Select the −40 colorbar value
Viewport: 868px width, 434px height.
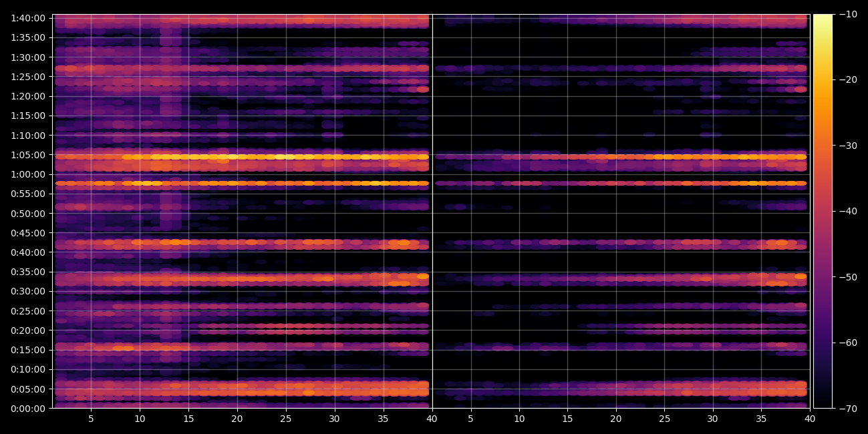(848, 211)
